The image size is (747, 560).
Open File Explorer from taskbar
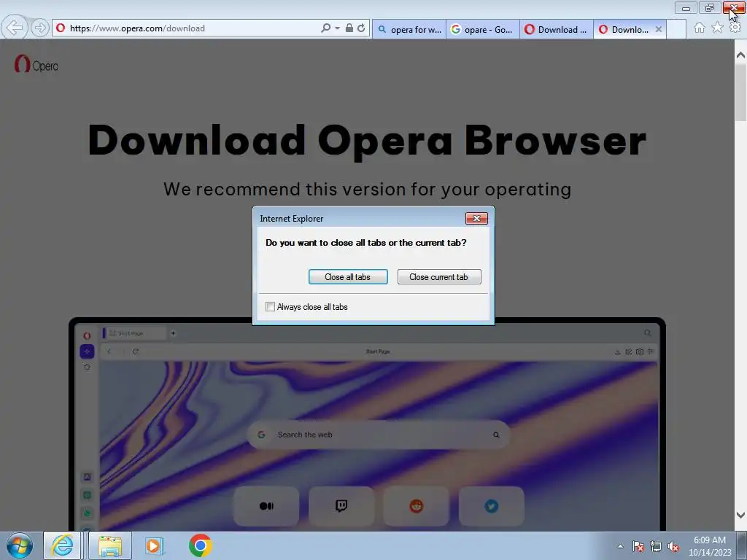click(110, 545)
